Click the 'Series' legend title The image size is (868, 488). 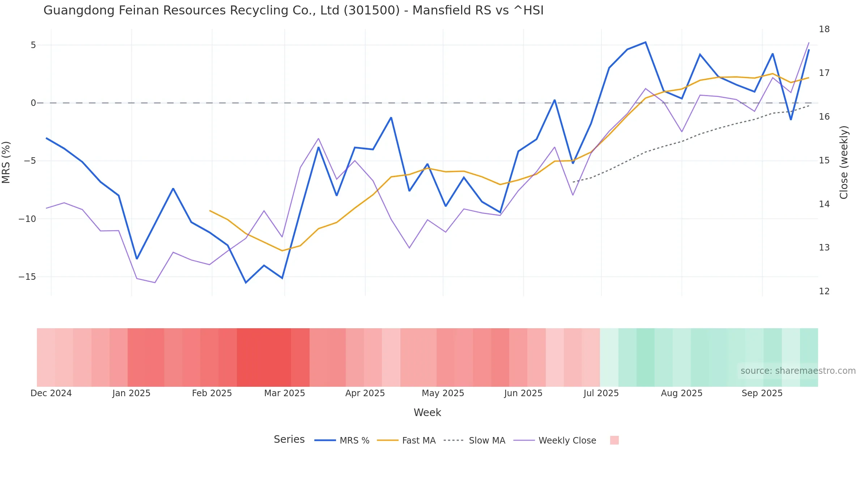(x=289, y=439)
